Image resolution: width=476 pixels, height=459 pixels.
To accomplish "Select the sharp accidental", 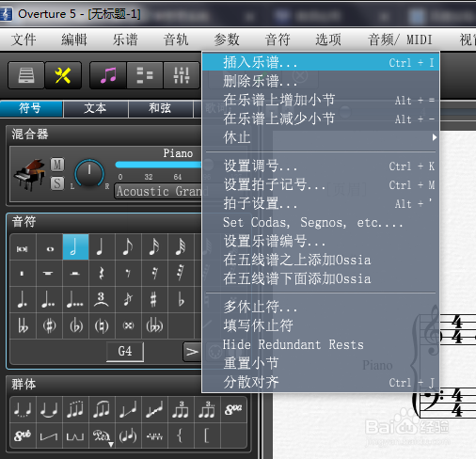I will [x=153, y=299].
